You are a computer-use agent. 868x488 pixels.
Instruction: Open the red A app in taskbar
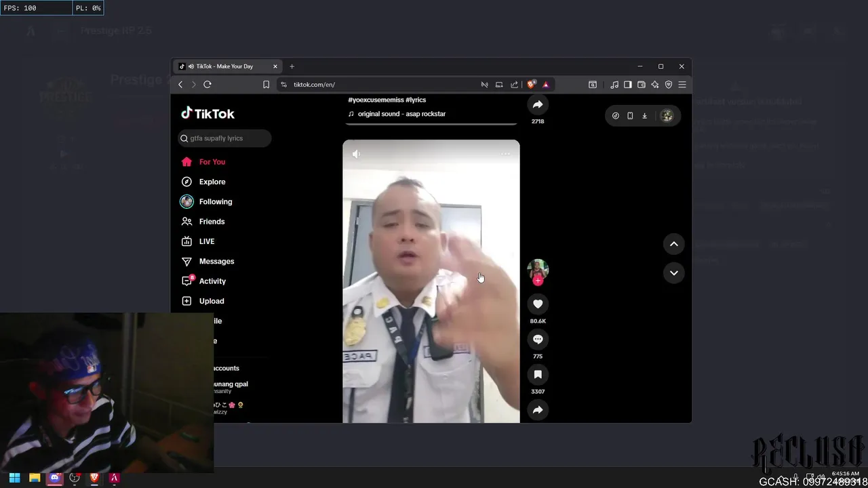(x=115, y=478)
